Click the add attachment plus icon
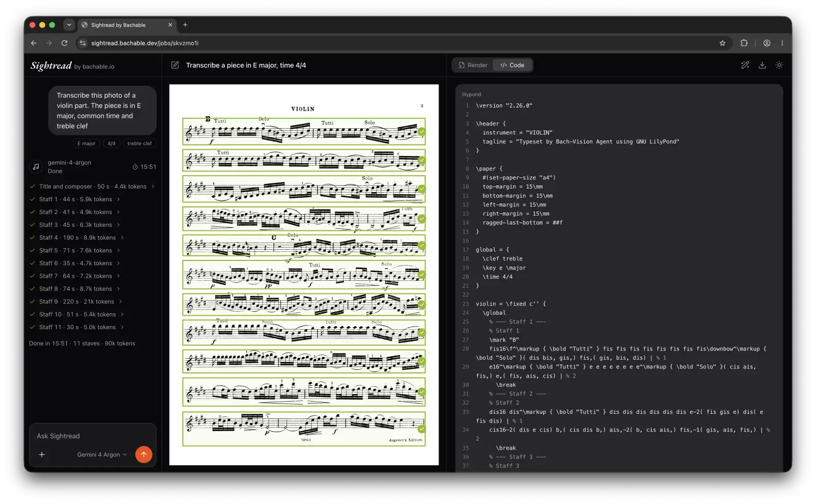The image size is (816, 504). coord(42,455)
